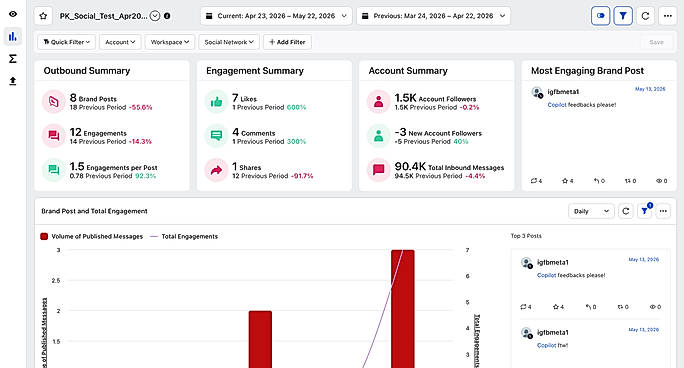Open the Social Network filter
The height and width of the screenshot is (368, 684).
[x=229, y=42]
